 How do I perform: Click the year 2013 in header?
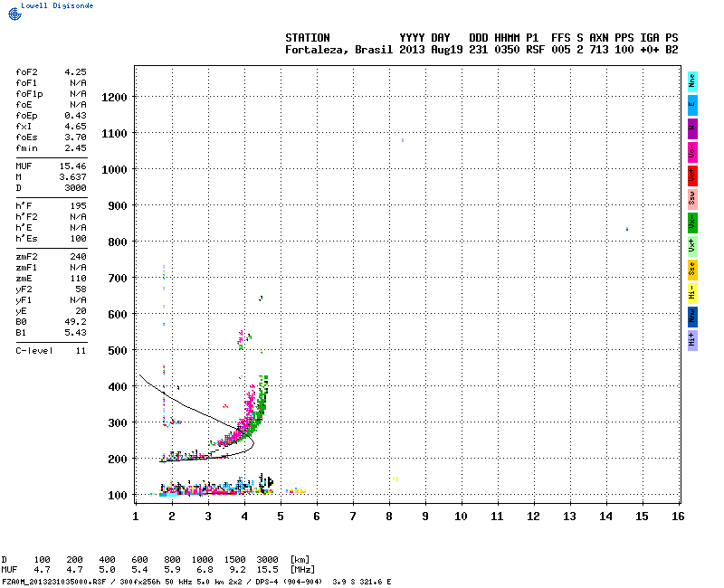(412, 50)
